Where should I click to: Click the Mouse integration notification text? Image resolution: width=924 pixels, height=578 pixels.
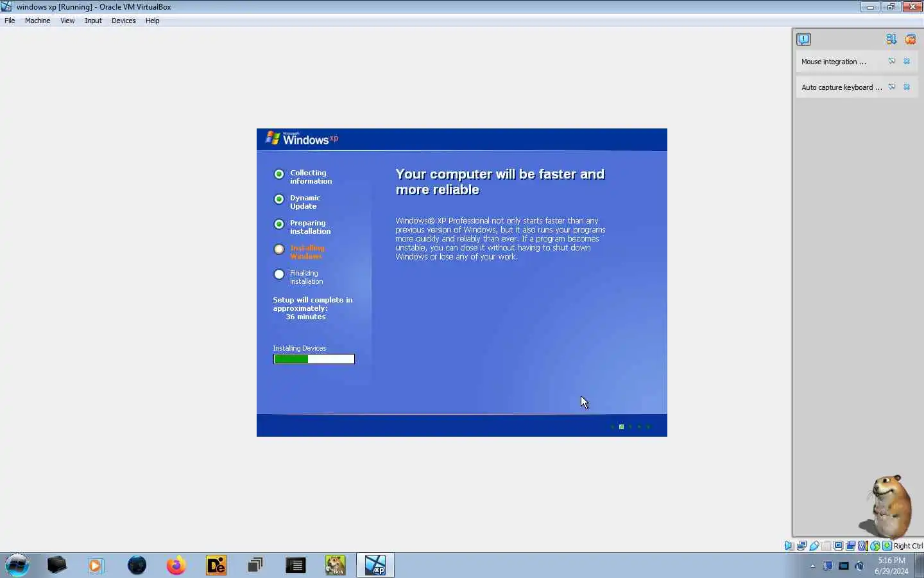[x=834, y=62]
